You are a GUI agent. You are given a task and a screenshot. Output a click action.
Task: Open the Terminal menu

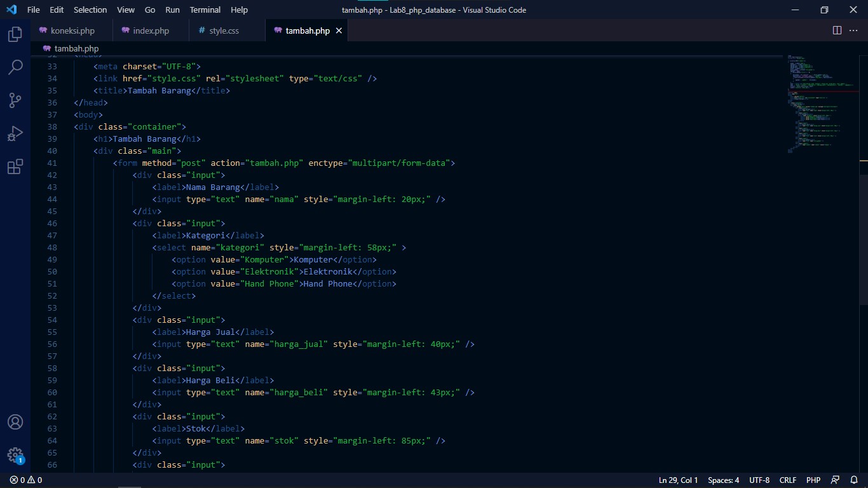click(x=205, y=10)
